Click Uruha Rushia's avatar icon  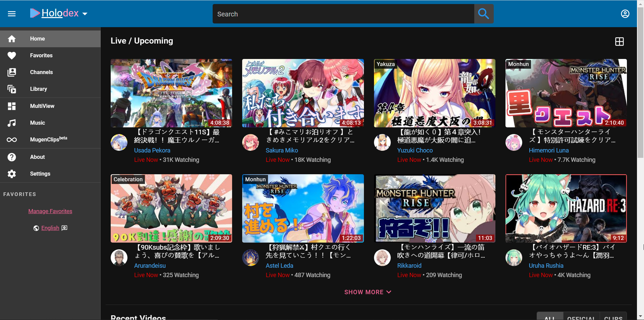[514, 258]
